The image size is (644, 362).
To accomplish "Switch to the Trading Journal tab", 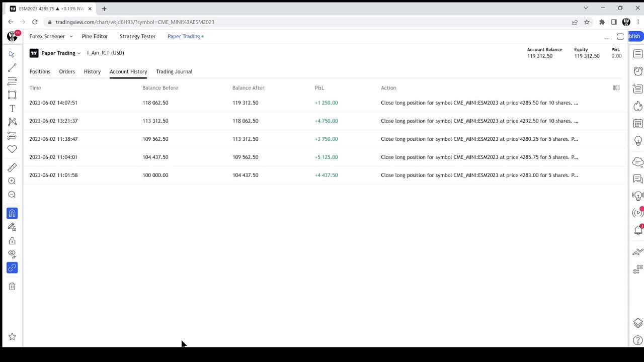I will pos(174,71).
